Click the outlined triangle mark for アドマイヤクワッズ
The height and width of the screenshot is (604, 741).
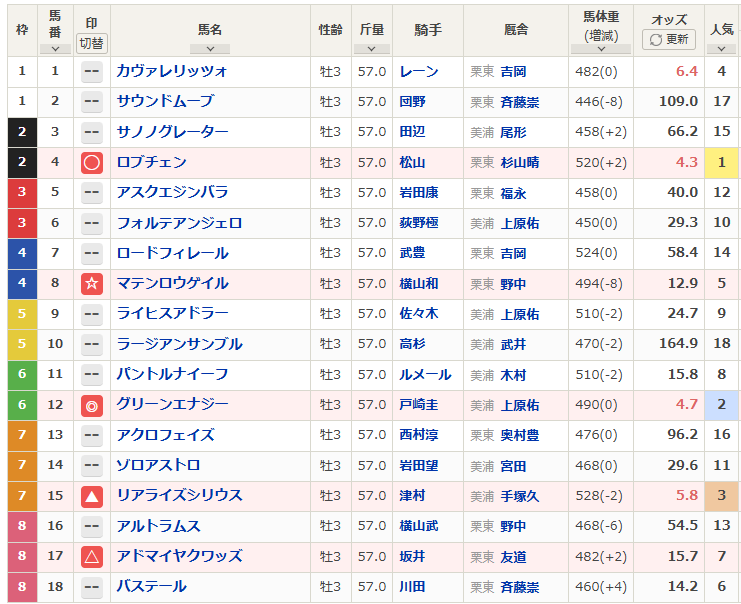tap(91, 556)
